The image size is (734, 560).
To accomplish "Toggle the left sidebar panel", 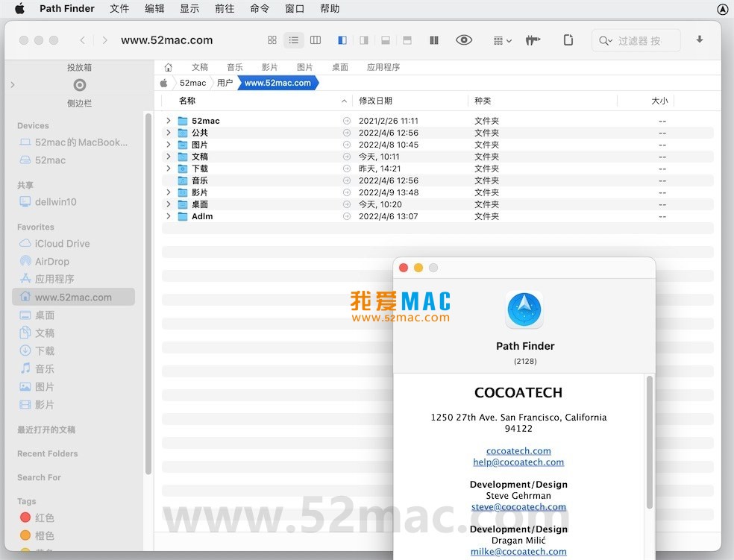I will click(342, 40).
